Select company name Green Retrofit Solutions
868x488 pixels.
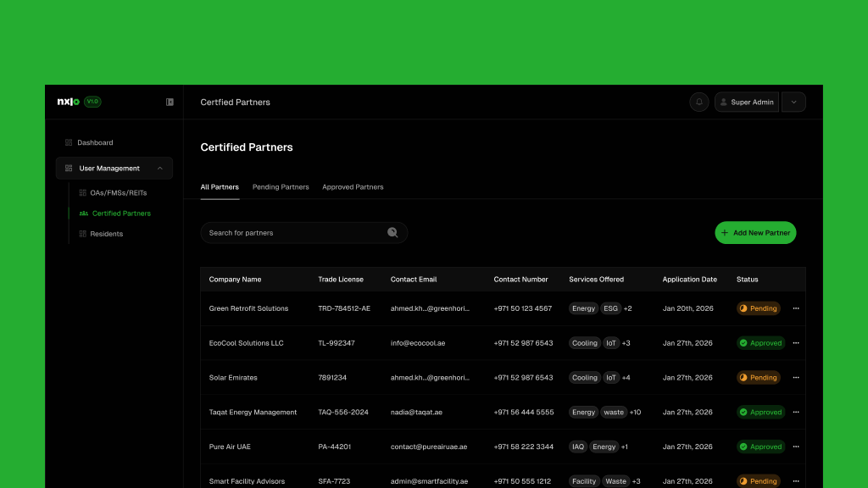[x=248, y=308]
